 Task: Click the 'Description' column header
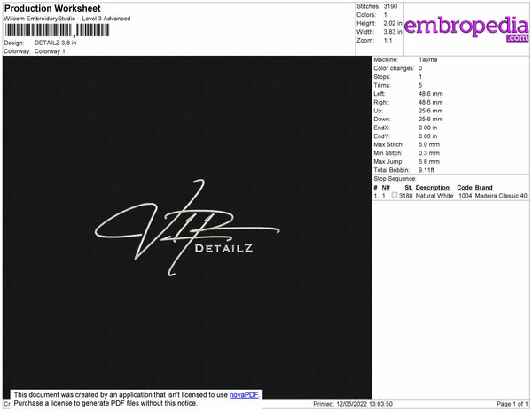tap(433, 188)
